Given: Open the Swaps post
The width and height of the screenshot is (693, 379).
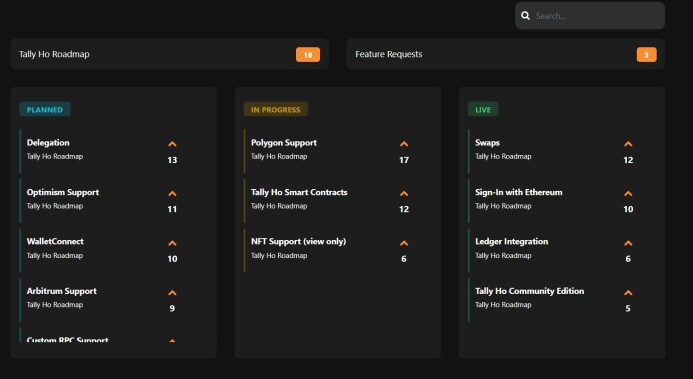Looking at the screenshot, I should 487,143.
